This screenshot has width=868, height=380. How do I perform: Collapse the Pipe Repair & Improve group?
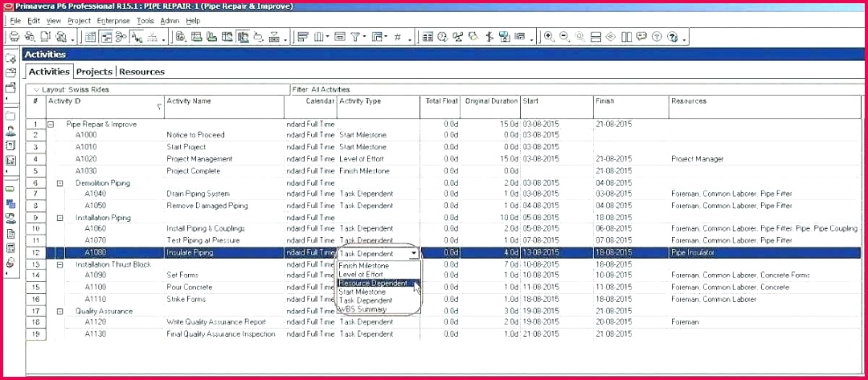(x=51, y=125)
